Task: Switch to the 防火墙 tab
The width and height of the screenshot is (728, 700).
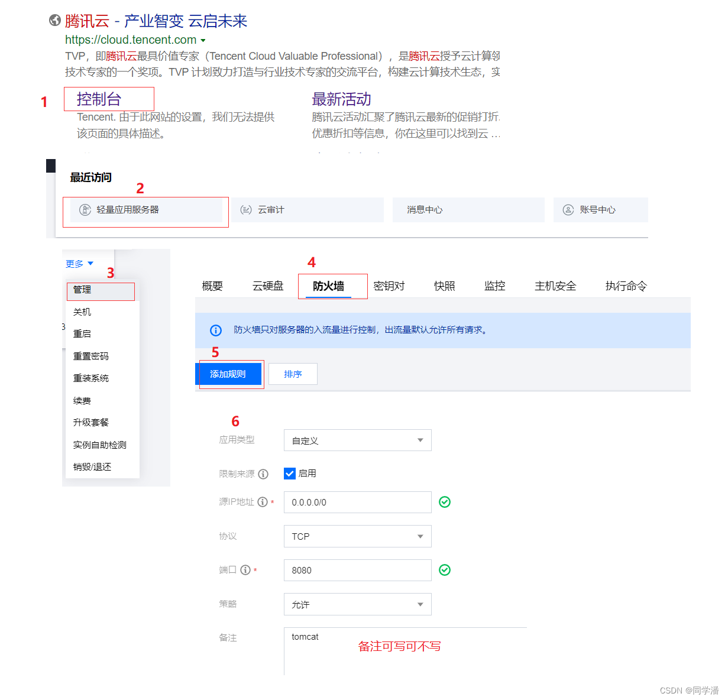Action: point(332,286)
